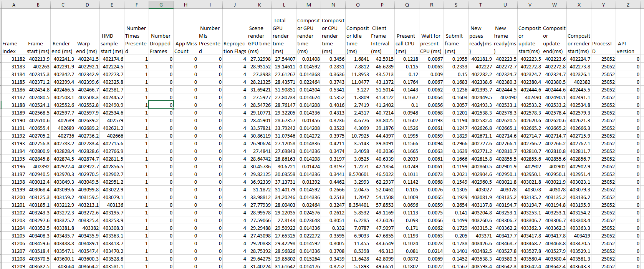The image size is (644, 269).
Task: Select column A header
Action: pyautogui.click(x=13, y=5)
